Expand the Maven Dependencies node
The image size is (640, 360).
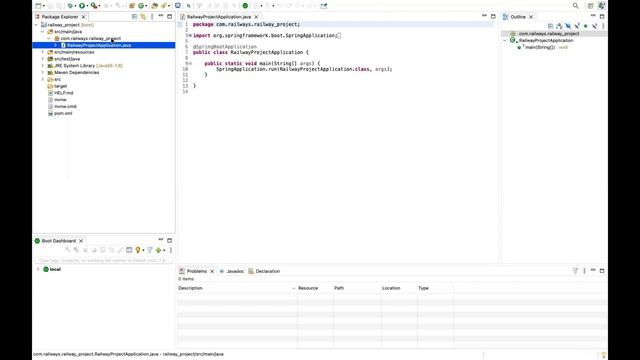click(42, 73)
